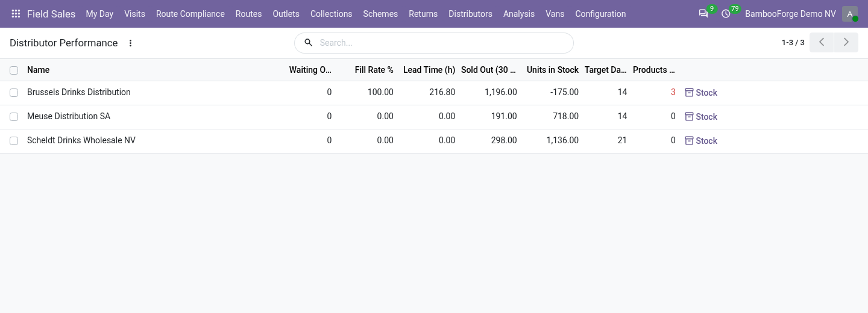Go to previous page arrow
The height and width of the screenshot is (313, 868).
[x=822, y=43]
